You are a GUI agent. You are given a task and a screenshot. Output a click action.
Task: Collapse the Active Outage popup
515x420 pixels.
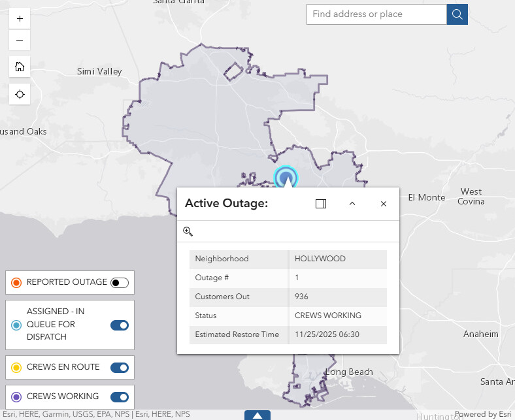point(352,204)
